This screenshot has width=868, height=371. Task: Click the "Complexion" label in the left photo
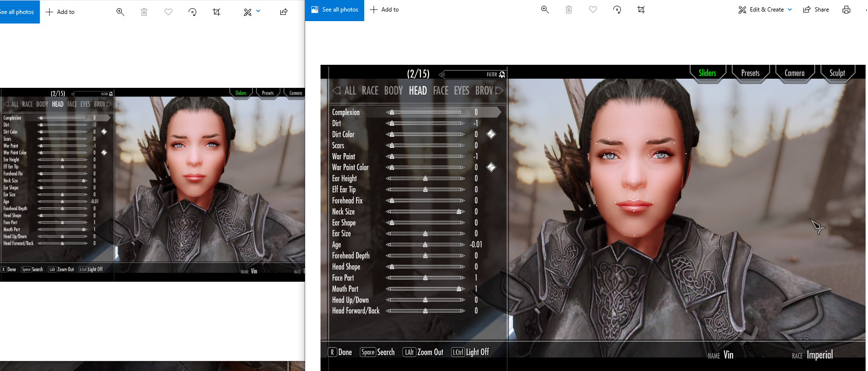pos(12,118)
